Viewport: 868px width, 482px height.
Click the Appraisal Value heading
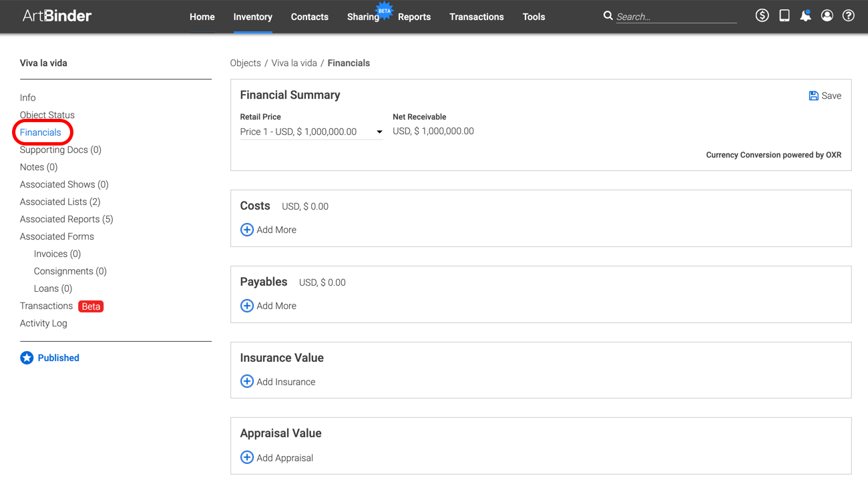[281, 433]
